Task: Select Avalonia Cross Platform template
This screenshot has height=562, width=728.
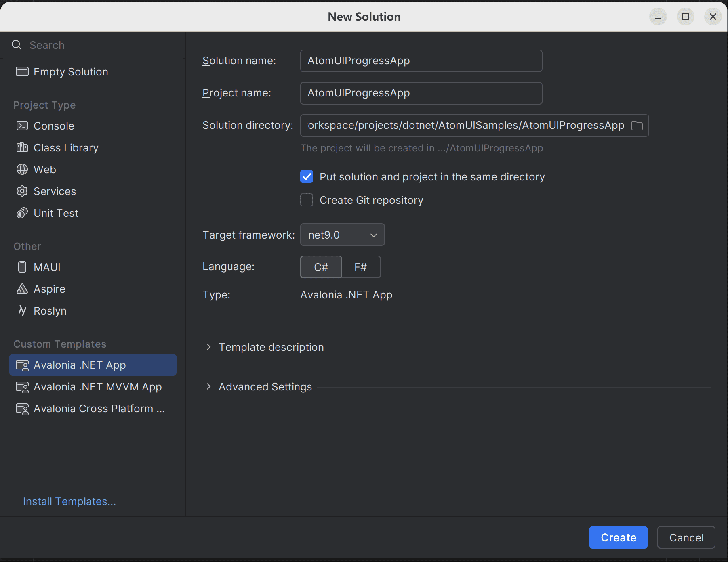Action: (x=93, y=409)
